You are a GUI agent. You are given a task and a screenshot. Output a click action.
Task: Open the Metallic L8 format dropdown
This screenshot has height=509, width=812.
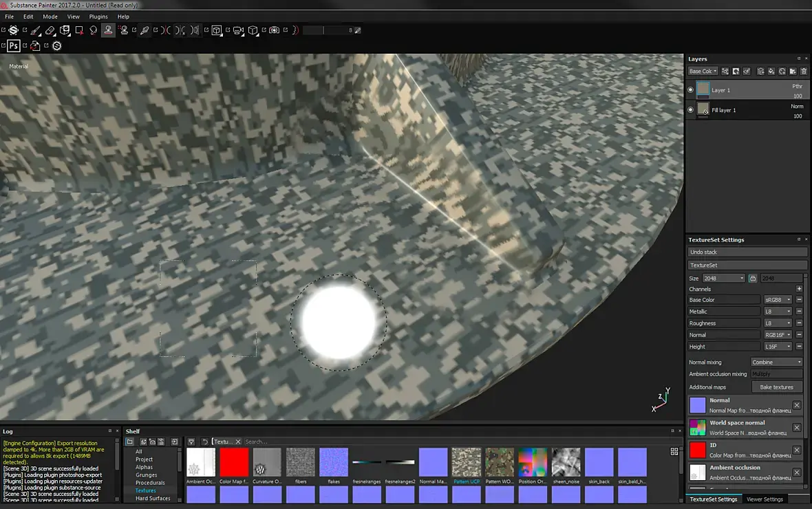(x=778, y=311)
